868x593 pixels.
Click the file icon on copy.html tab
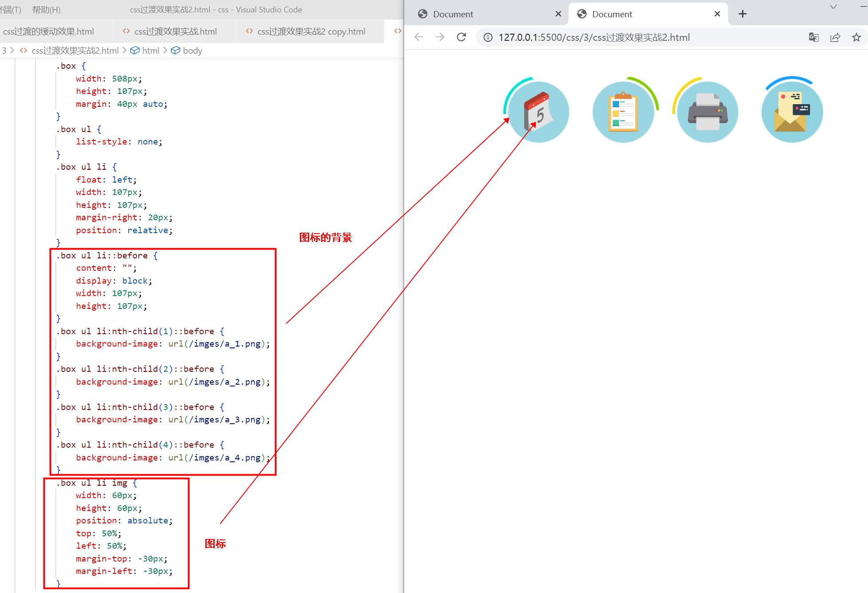pos(249,31)
